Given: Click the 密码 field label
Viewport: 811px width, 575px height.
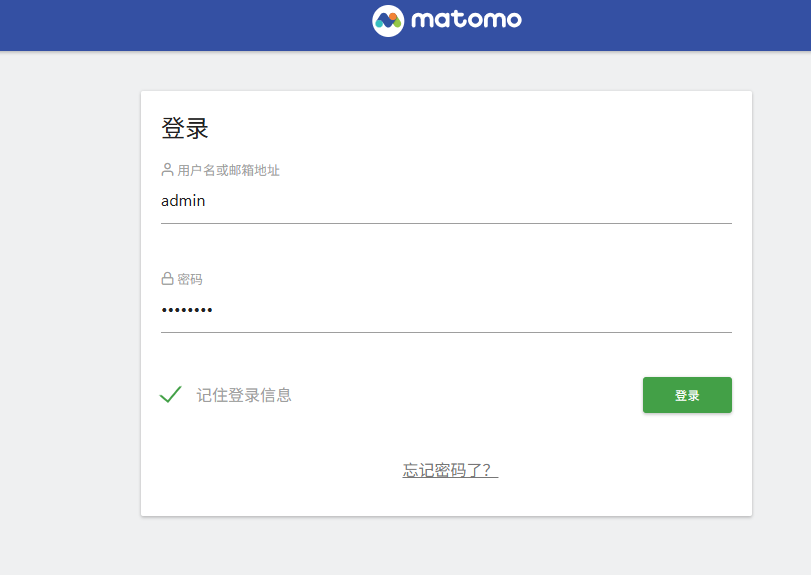Looking at the screenshot, I should (x=190, y=279).
